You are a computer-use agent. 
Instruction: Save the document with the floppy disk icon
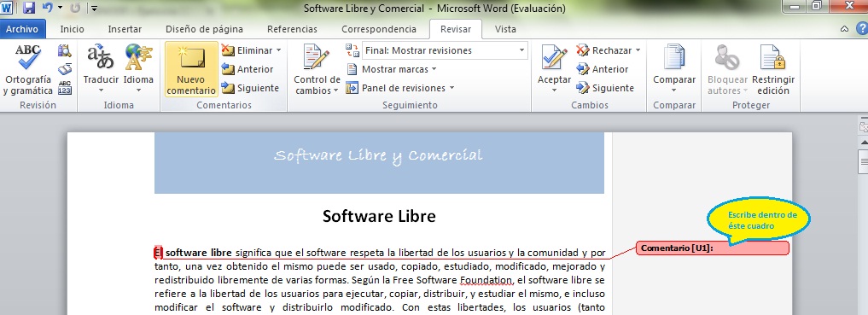coord(29,8)
